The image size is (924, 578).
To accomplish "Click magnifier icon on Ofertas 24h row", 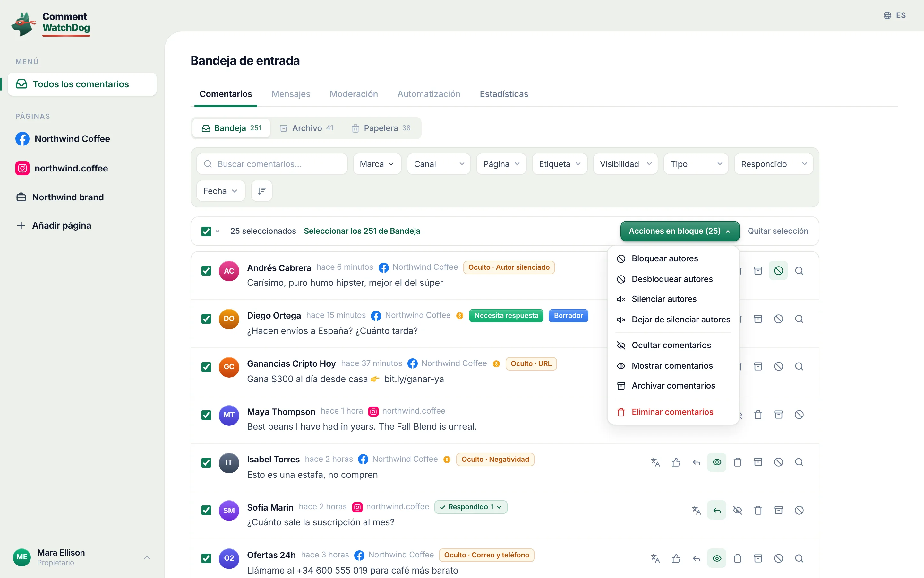I will pyautogui.click(x=799, y=558).
